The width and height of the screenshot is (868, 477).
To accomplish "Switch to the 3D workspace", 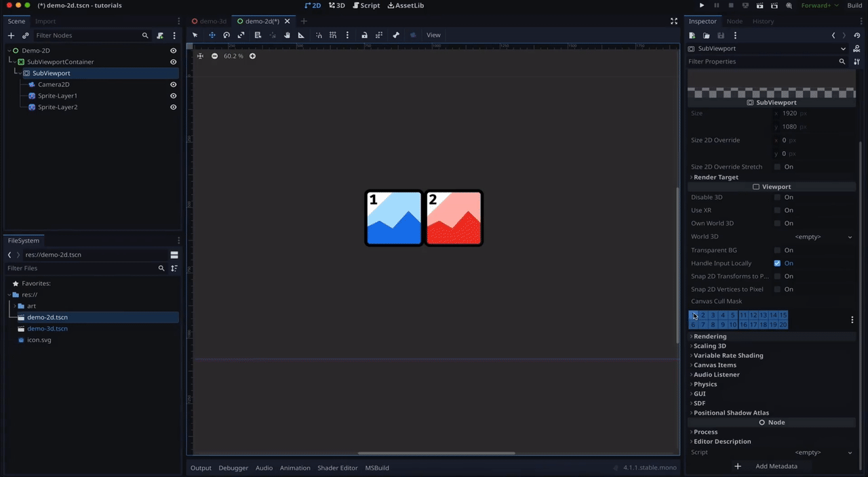I will tap(337, 5).
